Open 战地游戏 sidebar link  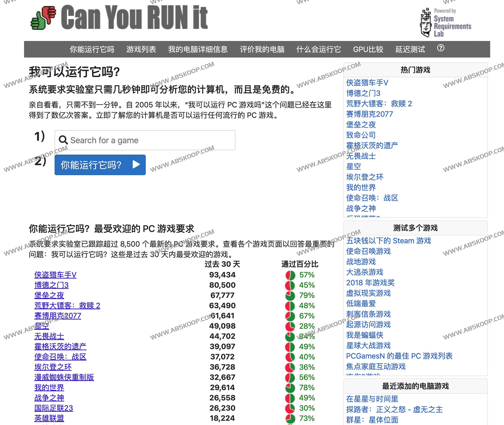[361, 261]
